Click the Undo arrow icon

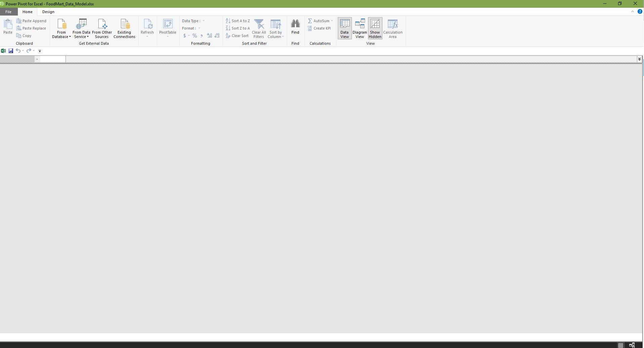click(x=18, y=51)
